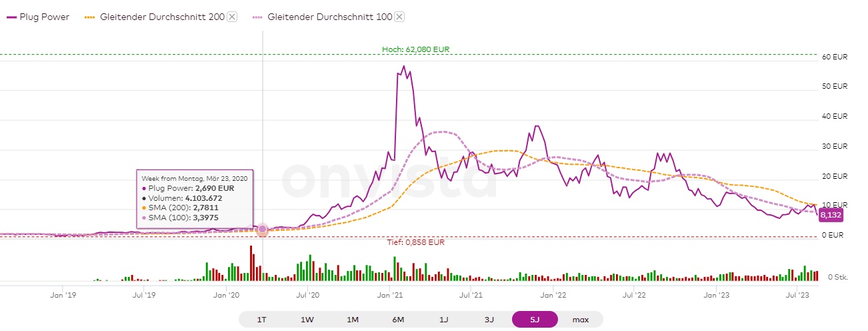868x331 pixels.
Task: Click the SMA (100) value in tooltip
Action: [x=205, y=218]
